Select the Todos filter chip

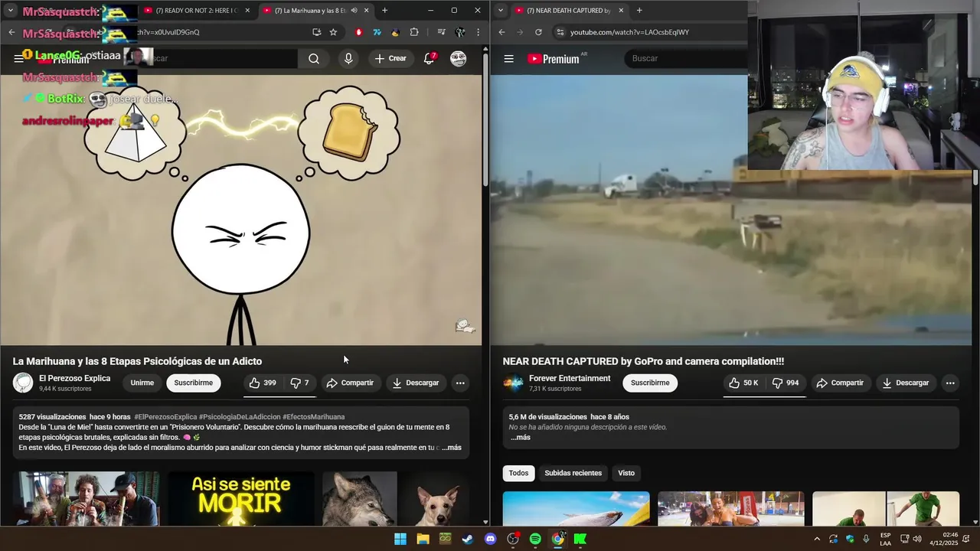[518, 473]
